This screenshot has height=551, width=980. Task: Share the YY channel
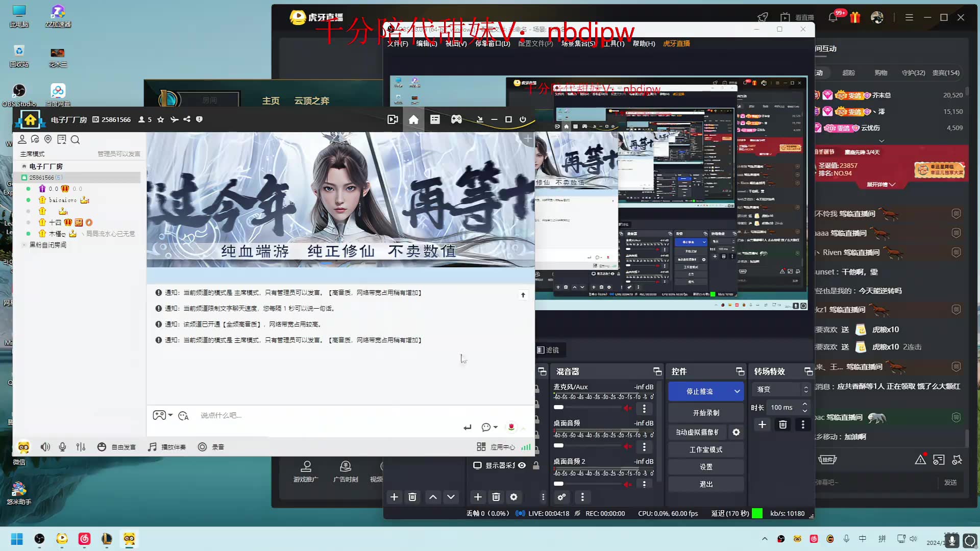[187, 119]
